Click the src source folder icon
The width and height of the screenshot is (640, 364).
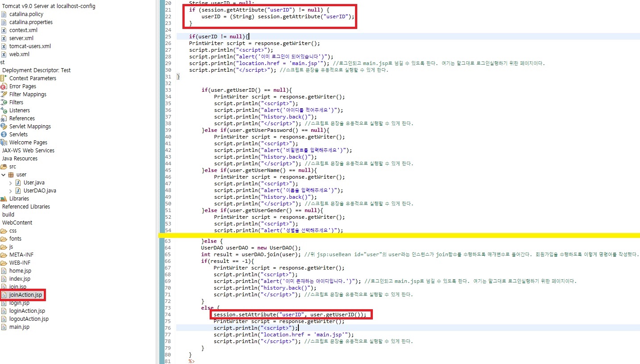point(4,167)
